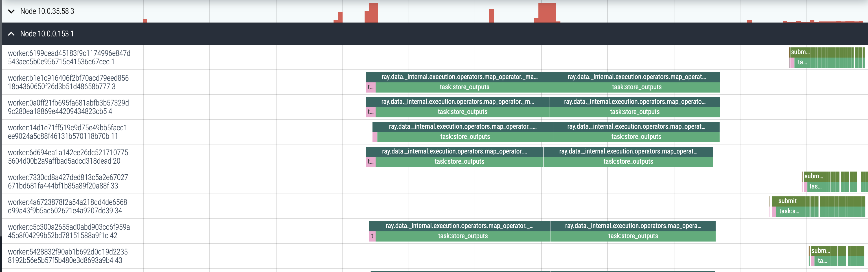
Task: Select second task:store_outputs slice in worker 0a0ff21f row
Action: tap(635, 112)
